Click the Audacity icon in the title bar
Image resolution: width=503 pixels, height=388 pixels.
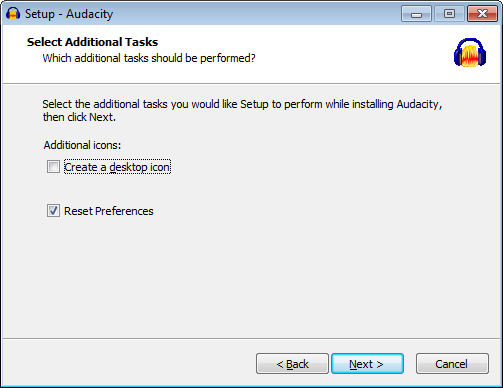click(x=13, y=14)
